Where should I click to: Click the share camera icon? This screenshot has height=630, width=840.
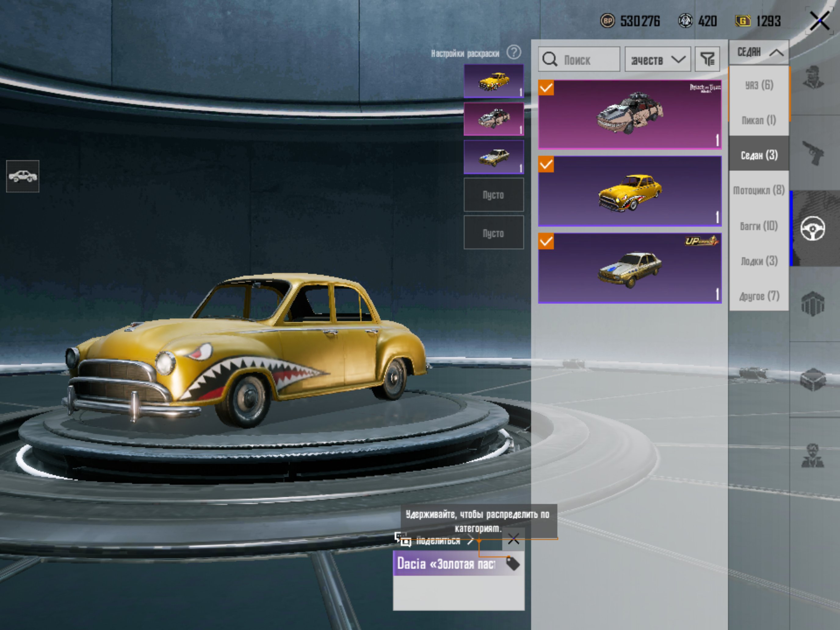pyautogui.click(x=403, y=539)
